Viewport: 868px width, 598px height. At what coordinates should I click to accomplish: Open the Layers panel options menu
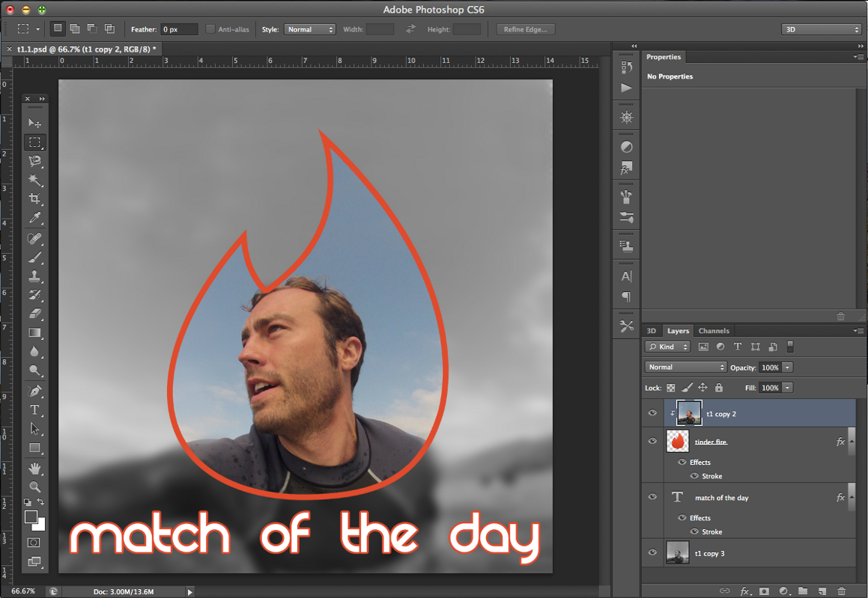point(858,331)
